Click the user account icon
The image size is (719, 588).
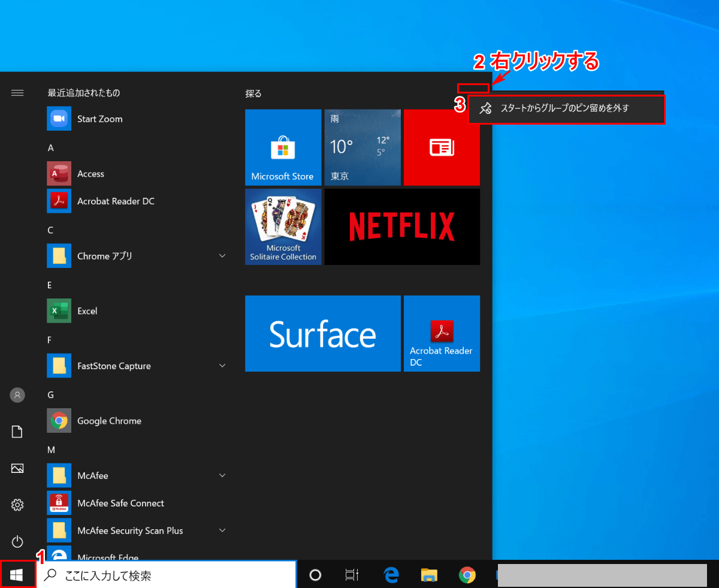coord(17,395)
